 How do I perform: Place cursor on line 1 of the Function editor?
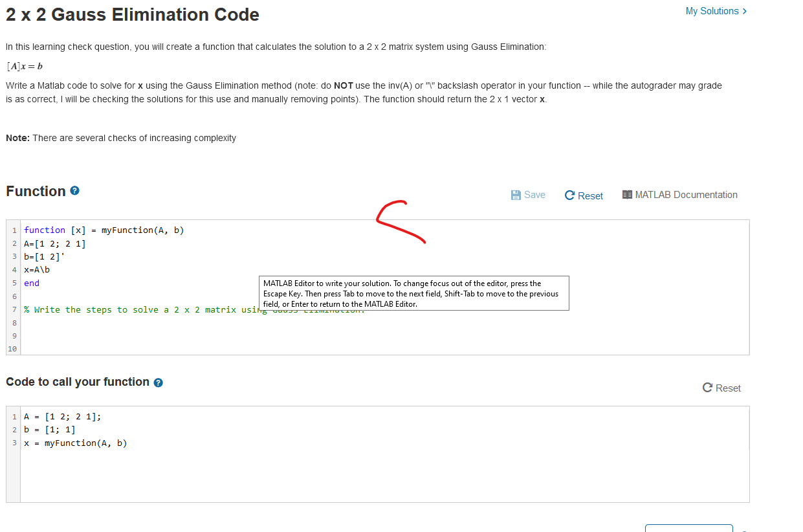pyautogui.click(x=104, y=230)
